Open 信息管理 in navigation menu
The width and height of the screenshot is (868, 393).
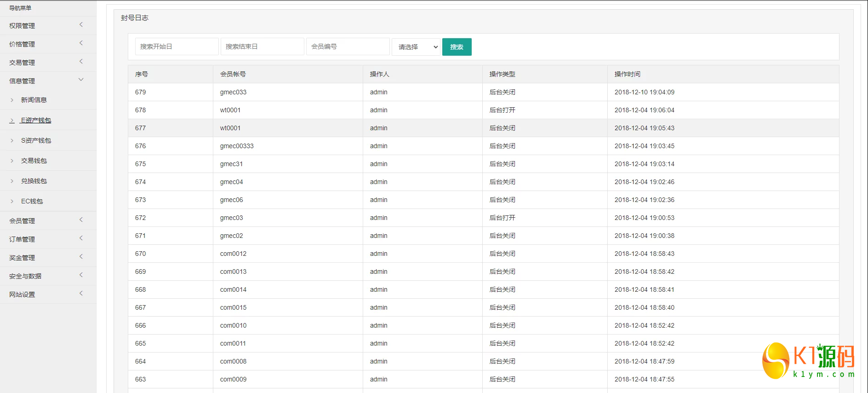pos(22,81)
